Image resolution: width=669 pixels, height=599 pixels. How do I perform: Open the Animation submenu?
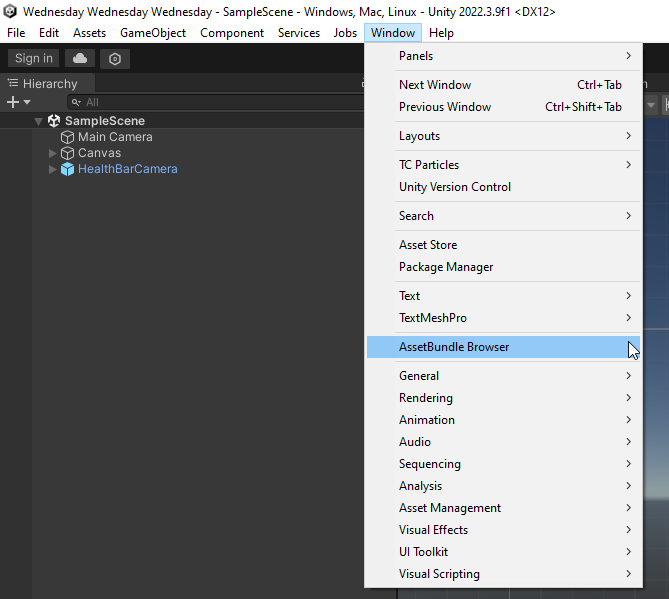tap(504, 420)
